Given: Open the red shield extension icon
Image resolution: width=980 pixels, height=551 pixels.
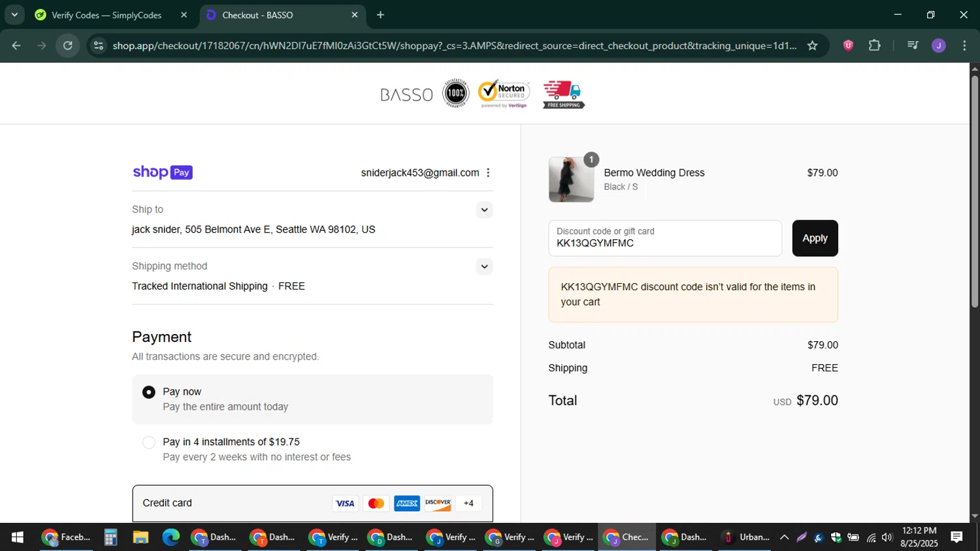Looking at the screenshot, I should [x=848, y=46].
